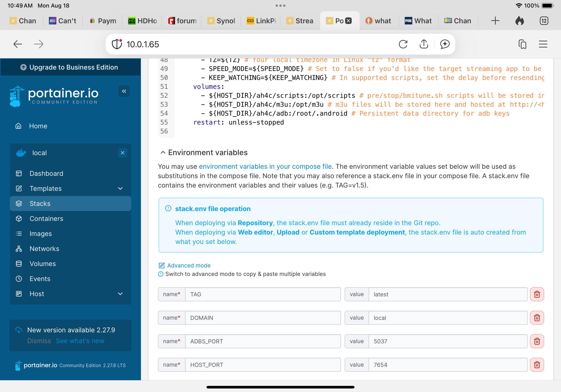Open the privacy shield icon

click(117, 44)
